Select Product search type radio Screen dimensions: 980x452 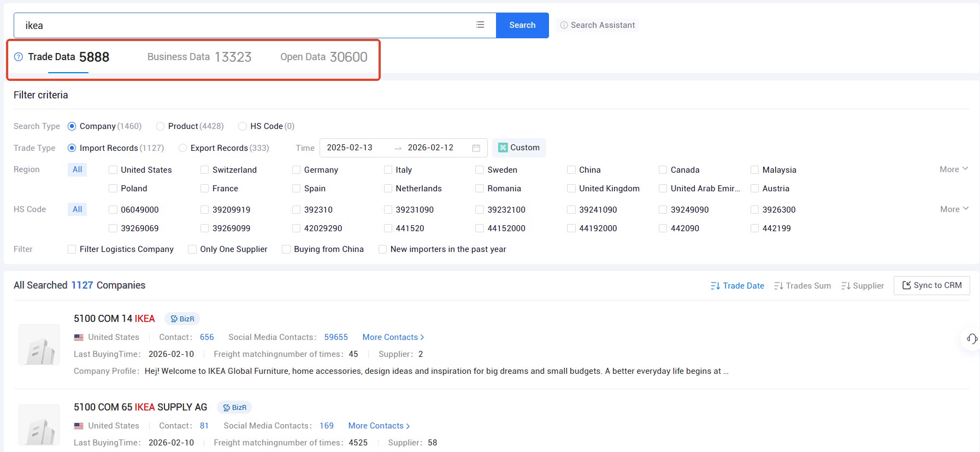pyautogui.click(x=160, y=126)
